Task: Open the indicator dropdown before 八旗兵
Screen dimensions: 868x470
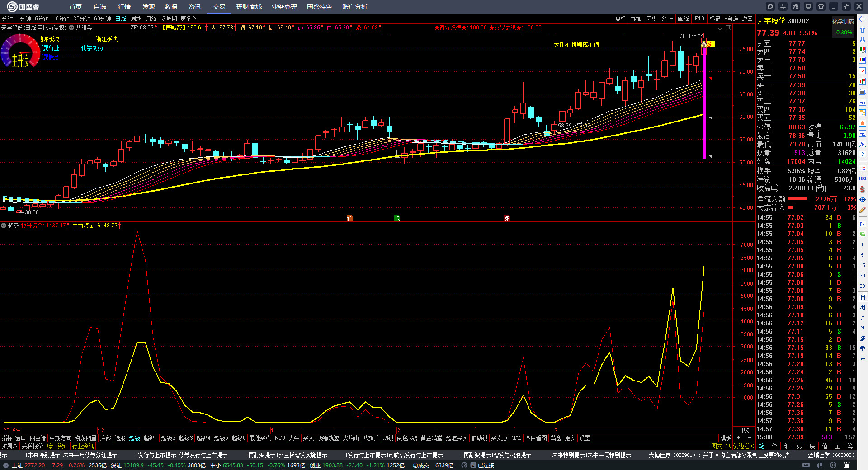Action: 71,28
